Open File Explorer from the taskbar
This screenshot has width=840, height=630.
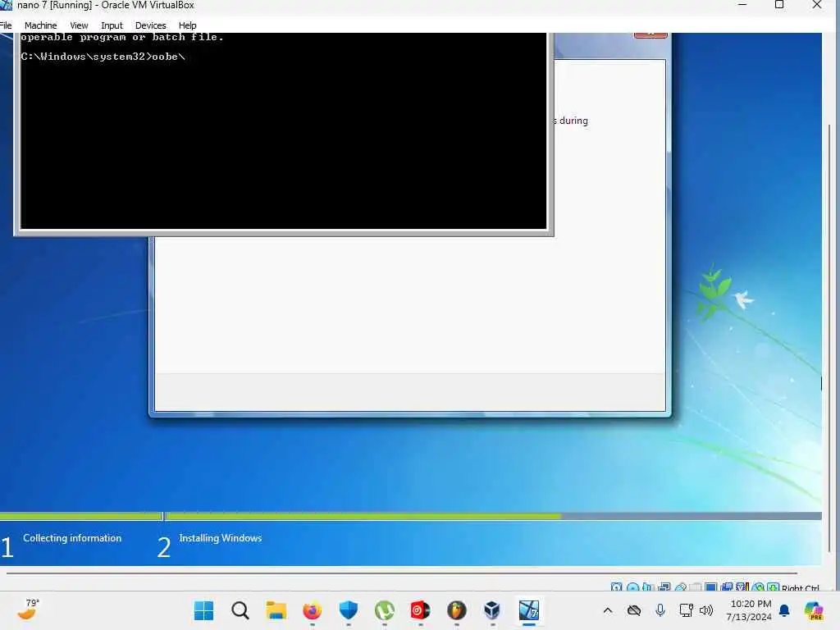(x=276, y=610)
